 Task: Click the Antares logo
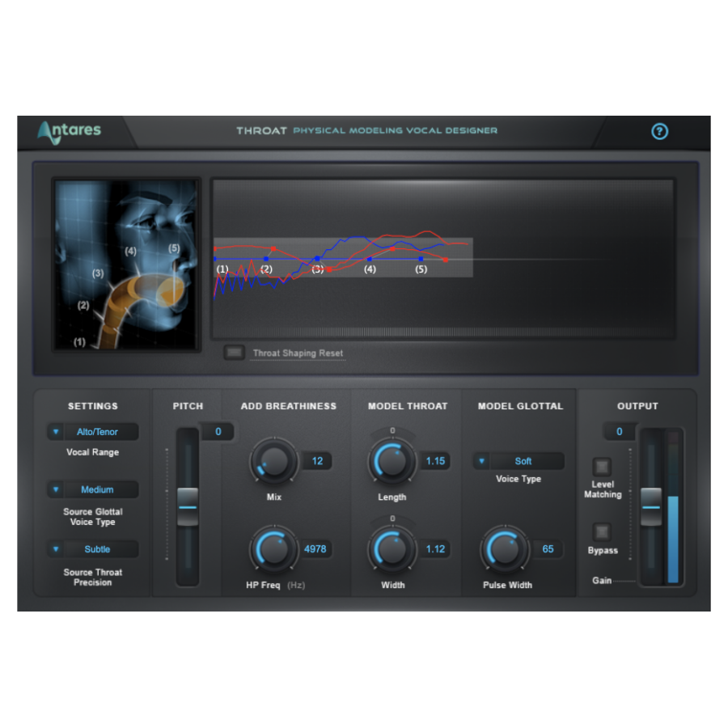pyautogui.click(x=70, y=132)
